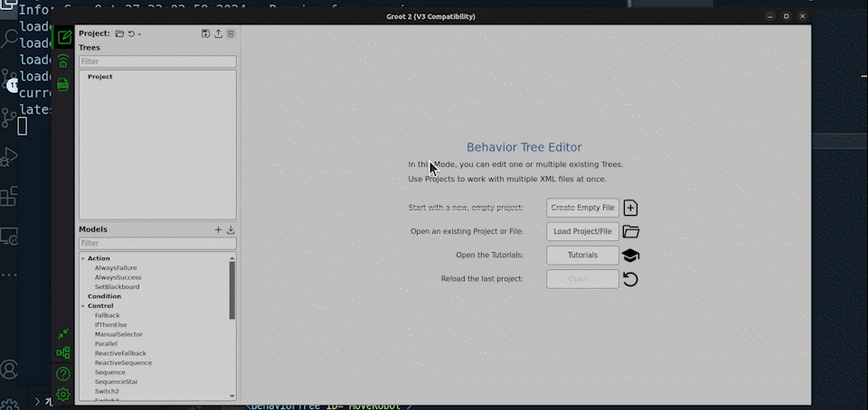The image size is (868, 410).
Task: Click the open folder icon beside Load Project/File
Action: [x=630, y=231]
